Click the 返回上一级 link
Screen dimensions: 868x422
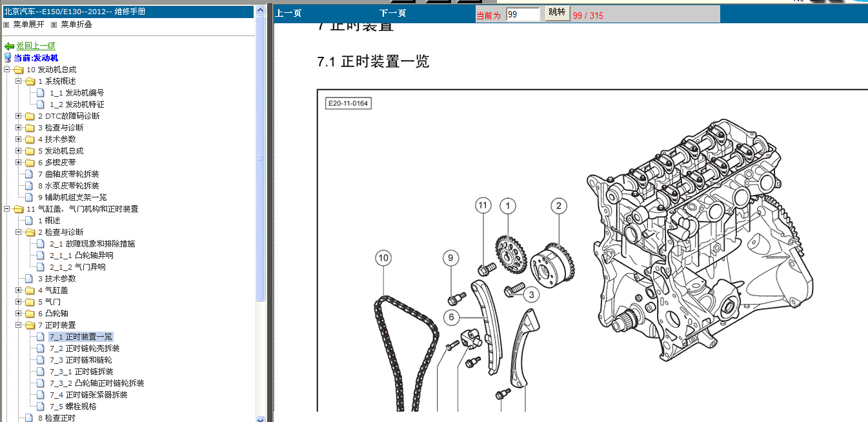[36, 46]
